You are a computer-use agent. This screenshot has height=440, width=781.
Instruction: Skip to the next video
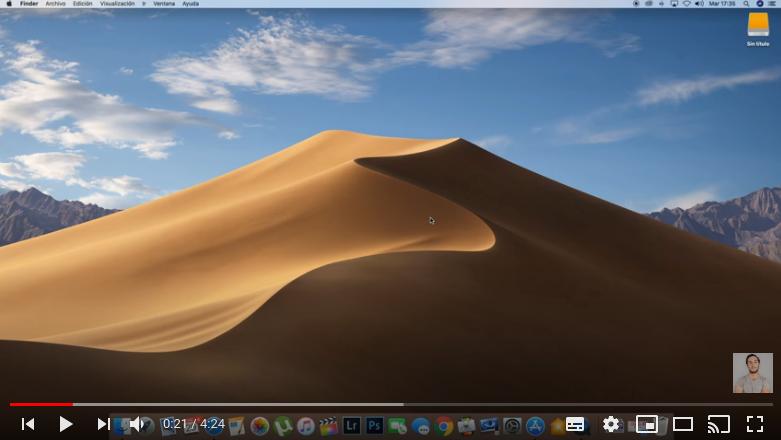point(104,424)
